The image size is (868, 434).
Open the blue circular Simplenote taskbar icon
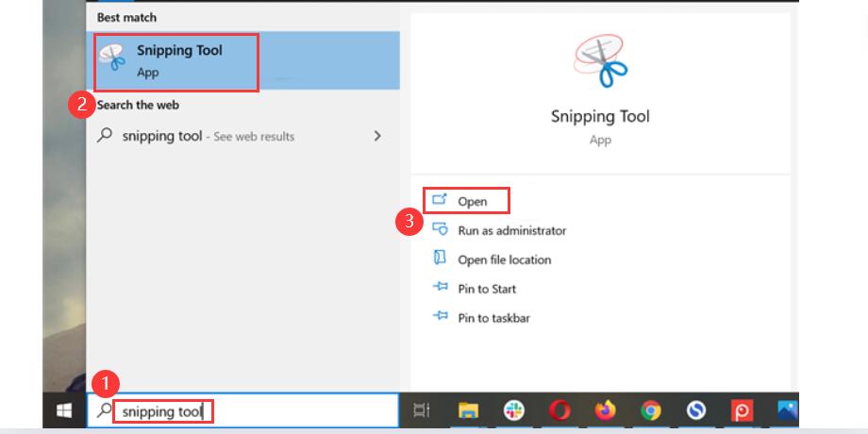click(696, 410)
